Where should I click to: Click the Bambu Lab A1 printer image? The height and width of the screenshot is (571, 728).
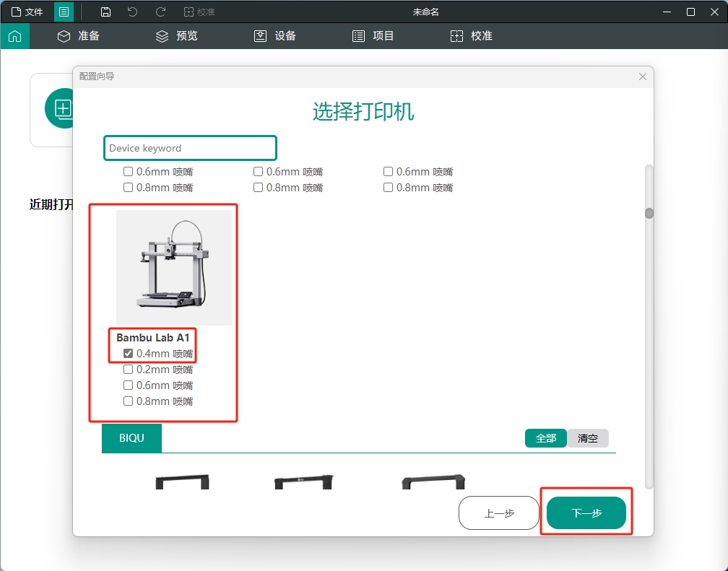173,267
